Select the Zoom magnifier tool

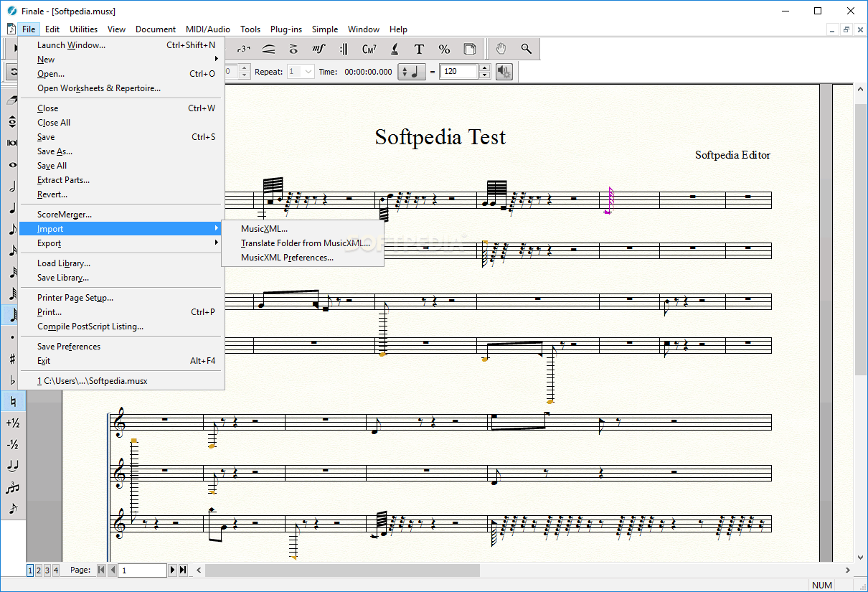526,49
